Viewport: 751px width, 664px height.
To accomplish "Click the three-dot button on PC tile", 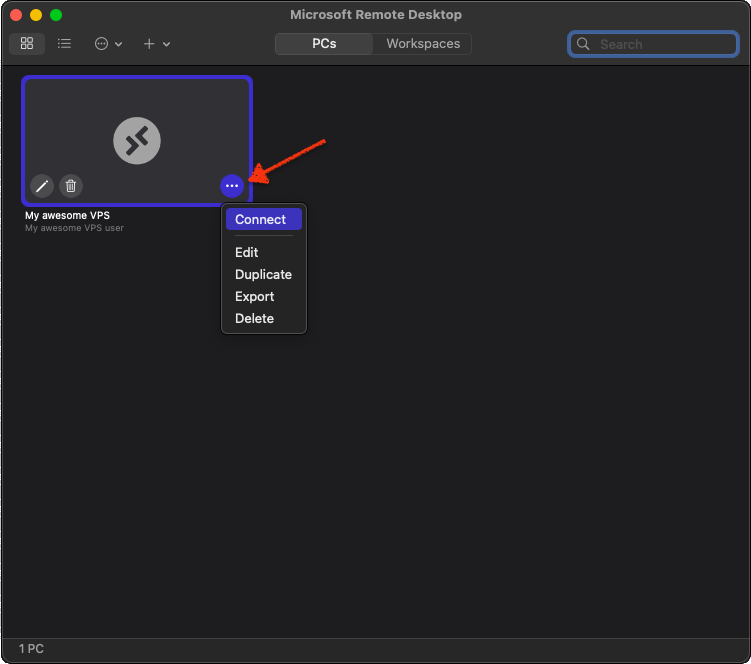I will click(x=232, y=186).
